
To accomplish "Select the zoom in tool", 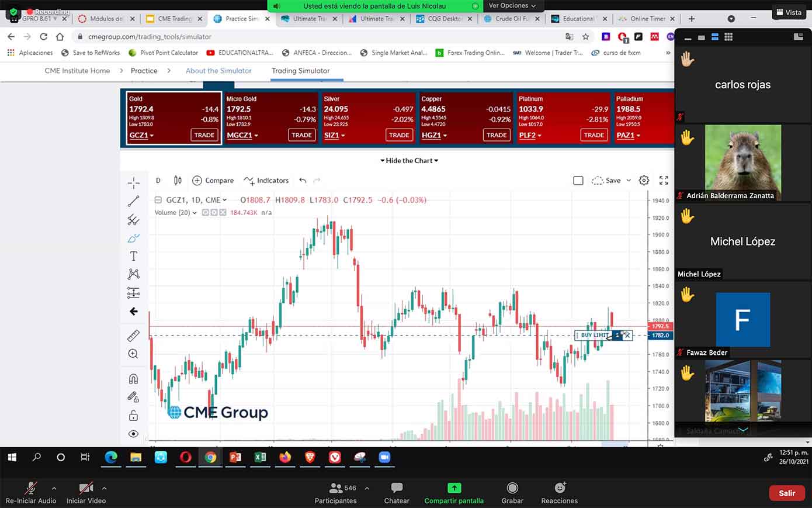I will (133, 354).
